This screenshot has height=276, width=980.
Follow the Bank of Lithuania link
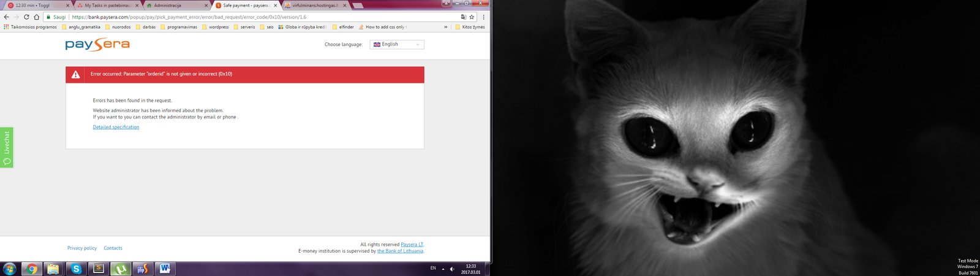pyautogui.click(x=400, y=251)
